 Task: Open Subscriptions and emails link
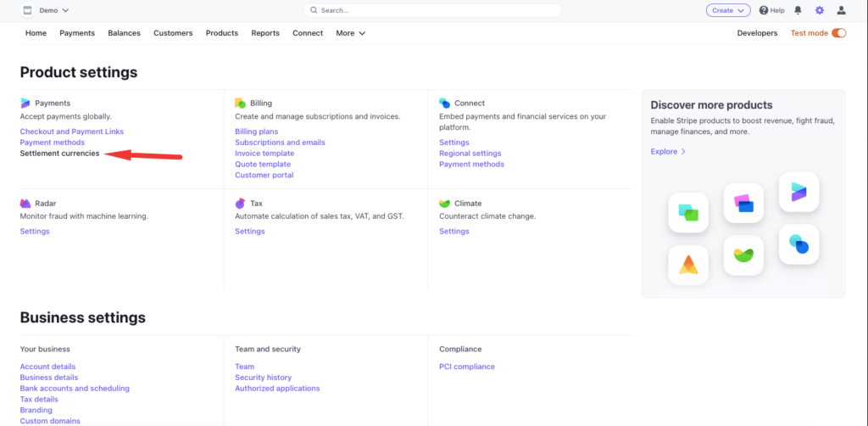tap(280, 143)
